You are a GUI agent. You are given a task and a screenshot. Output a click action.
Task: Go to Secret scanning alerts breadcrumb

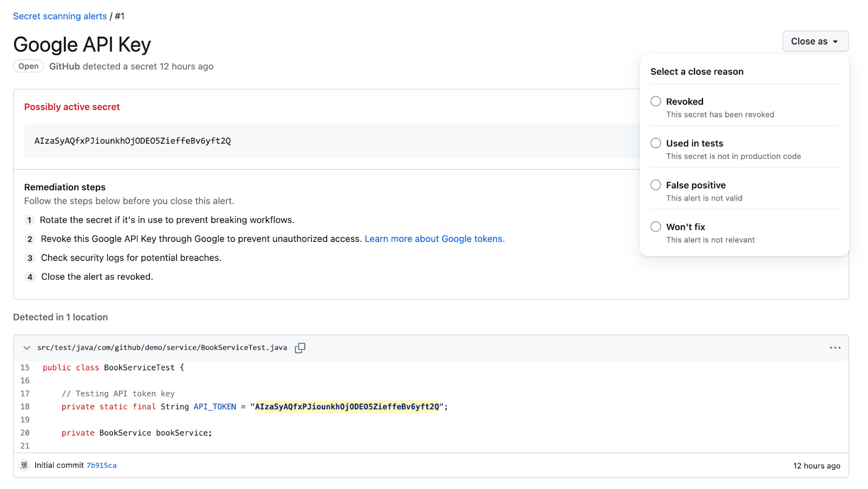tap(60, 16)
